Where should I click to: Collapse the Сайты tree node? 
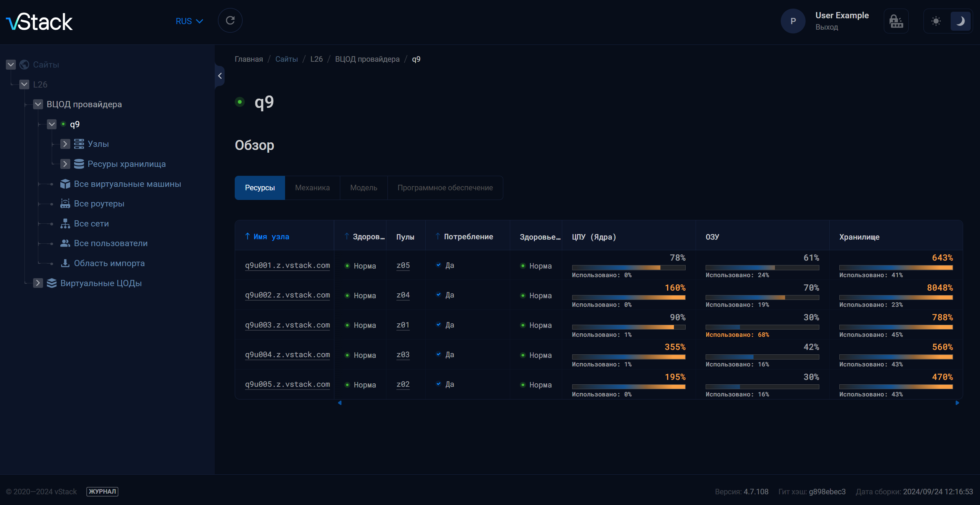point(11,65)
